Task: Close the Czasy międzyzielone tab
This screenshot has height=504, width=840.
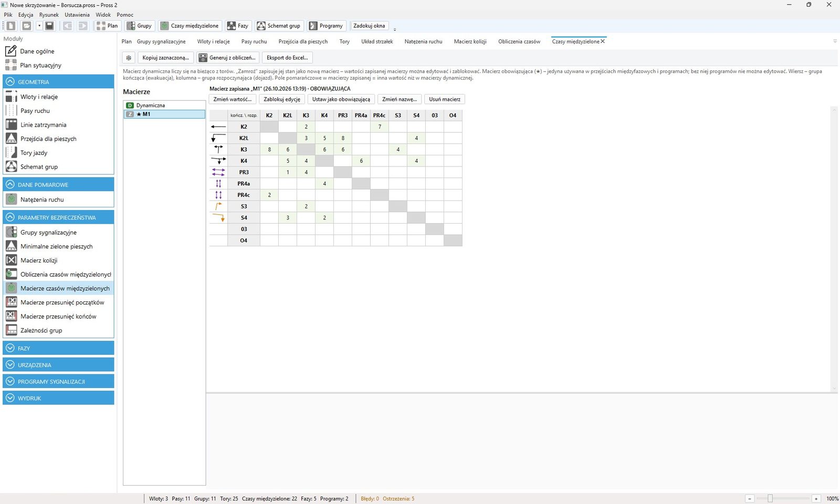Action: point(603,41)
